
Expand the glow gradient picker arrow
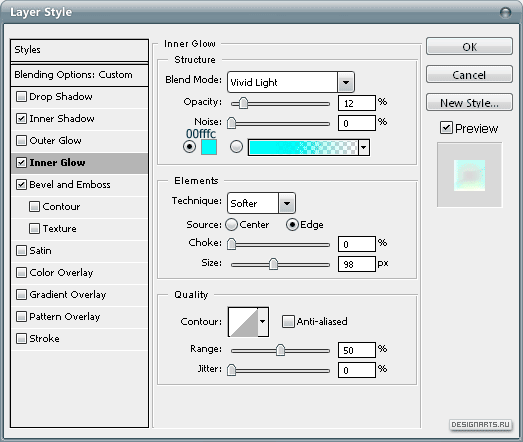pyautogui.click(x=364, y=147)
